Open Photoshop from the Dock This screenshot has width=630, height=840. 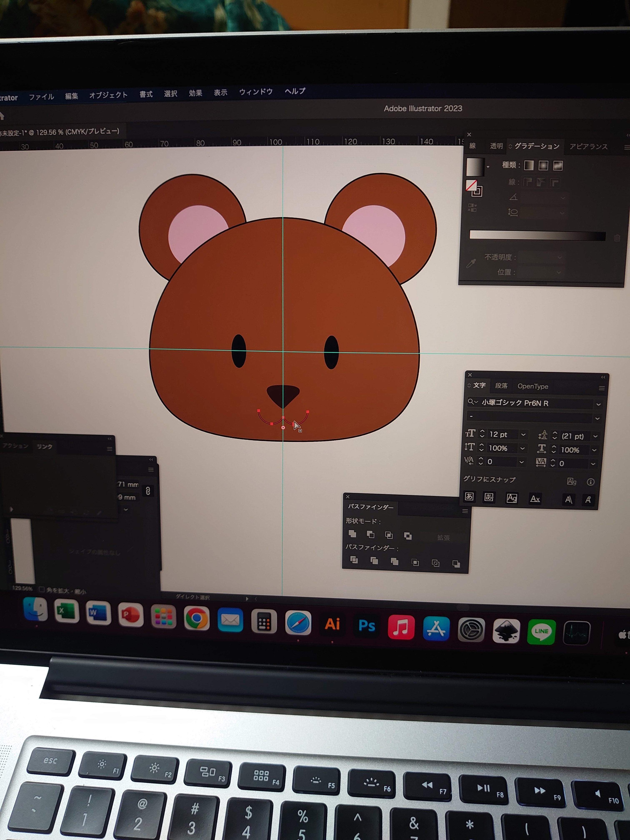[367, 625]
